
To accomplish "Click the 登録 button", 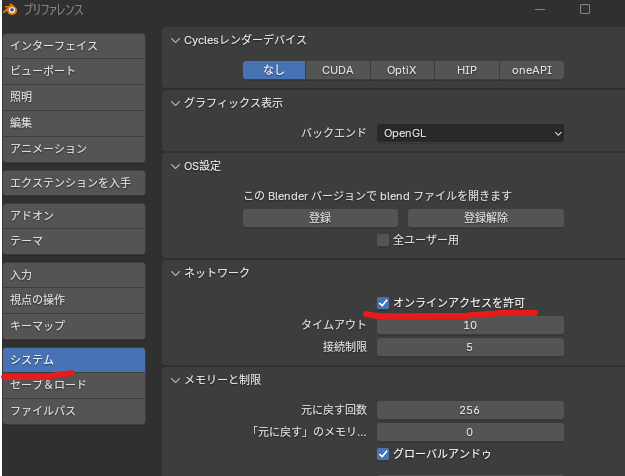I will (320, 218).
